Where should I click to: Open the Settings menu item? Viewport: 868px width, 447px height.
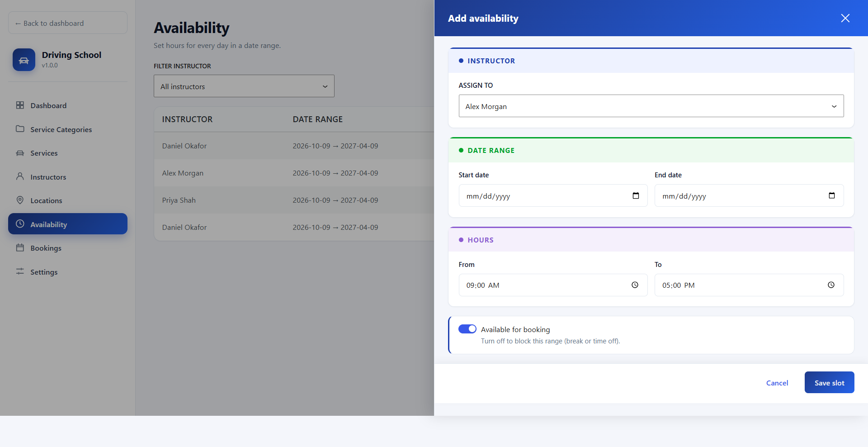click(x=68, y=272)
